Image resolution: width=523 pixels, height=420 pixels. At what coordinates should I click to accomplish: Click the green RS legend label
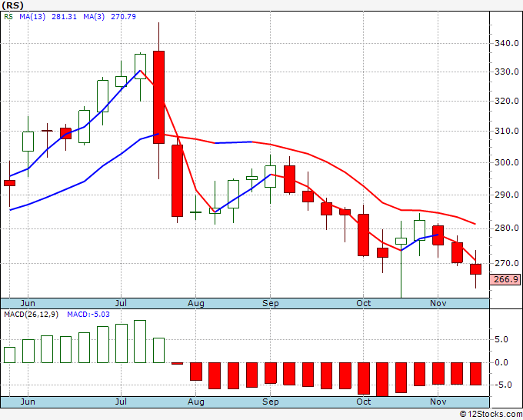coord(8,17)
